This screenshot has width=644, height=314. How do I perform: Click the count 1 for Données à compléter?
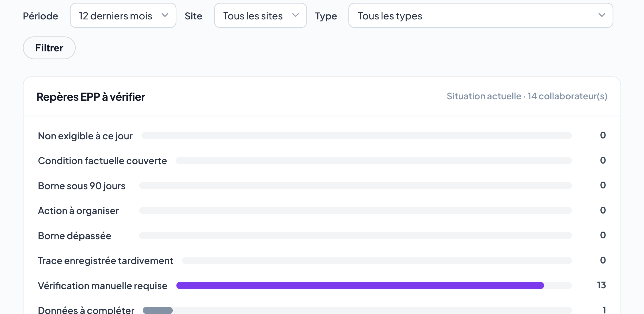click(604, 310)
